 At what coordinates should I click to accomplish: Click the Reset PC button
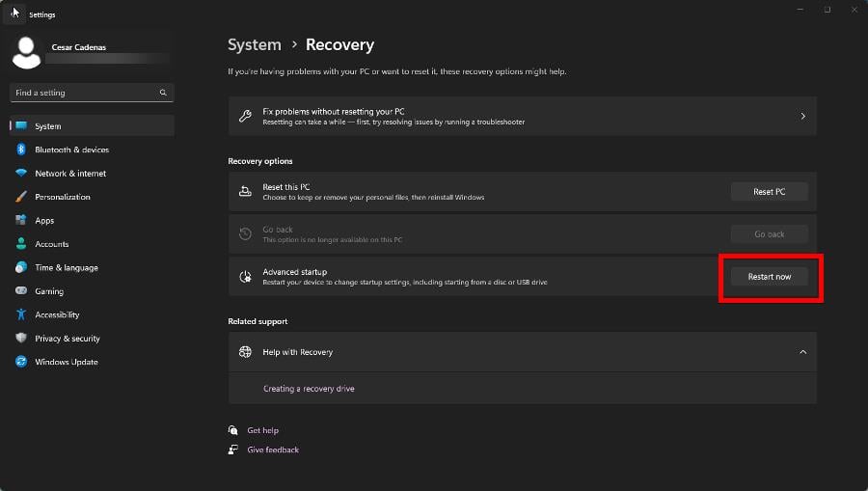(x=769, y=192)
